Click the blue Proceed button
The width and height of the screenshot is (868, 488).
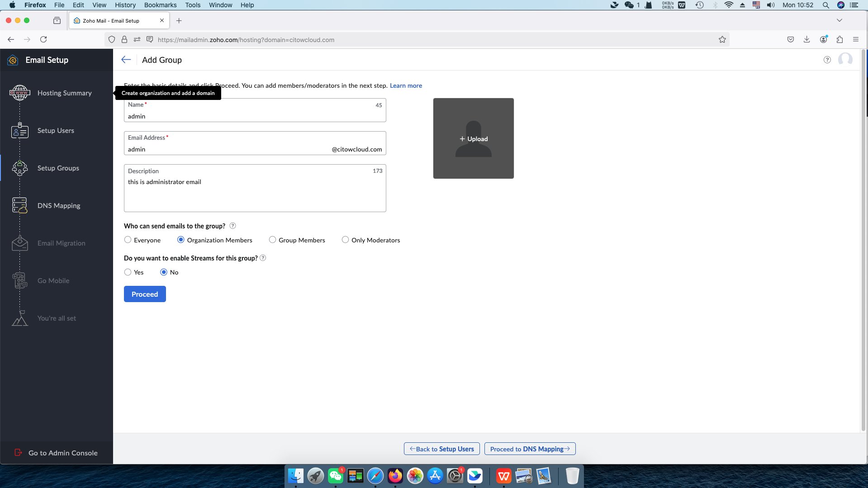click(145, 294)
